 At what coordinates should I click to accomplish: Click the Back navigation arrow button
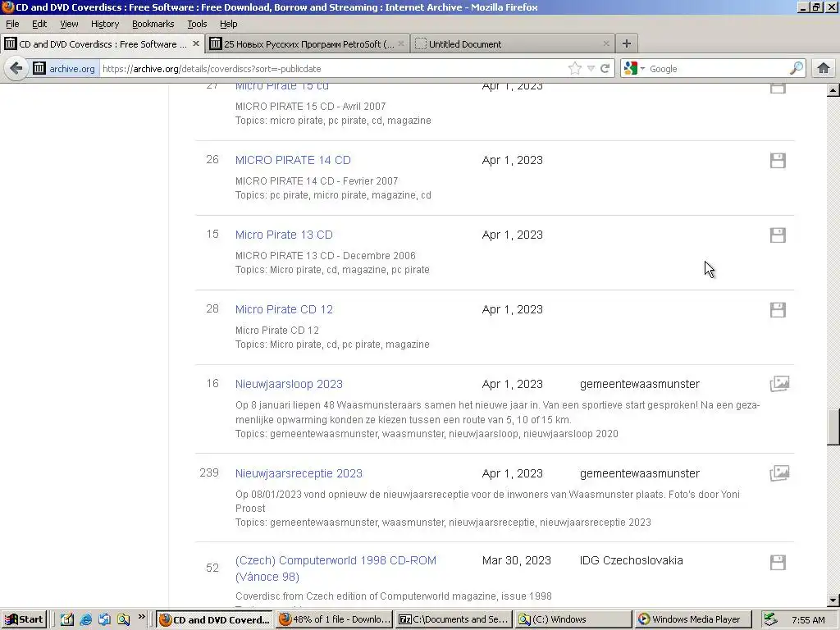tap(16, 69)
